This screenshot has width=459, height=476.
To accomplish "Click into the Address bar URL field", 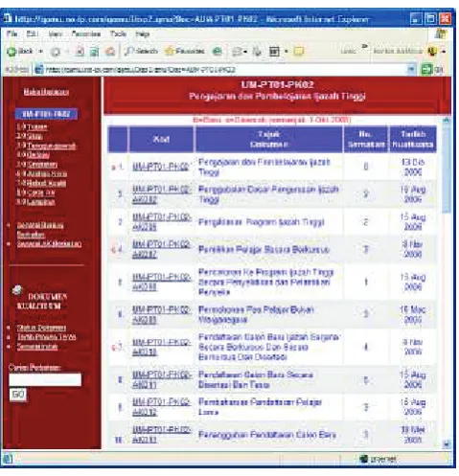I will pyautogui.click(x=220, y=70).
